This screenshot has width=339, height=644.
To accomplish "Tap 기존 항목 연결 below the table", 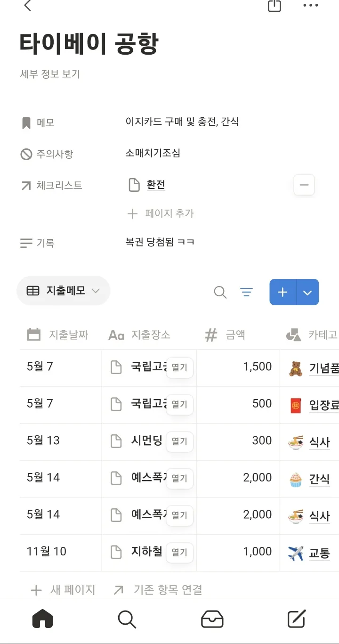I will 158,589.
